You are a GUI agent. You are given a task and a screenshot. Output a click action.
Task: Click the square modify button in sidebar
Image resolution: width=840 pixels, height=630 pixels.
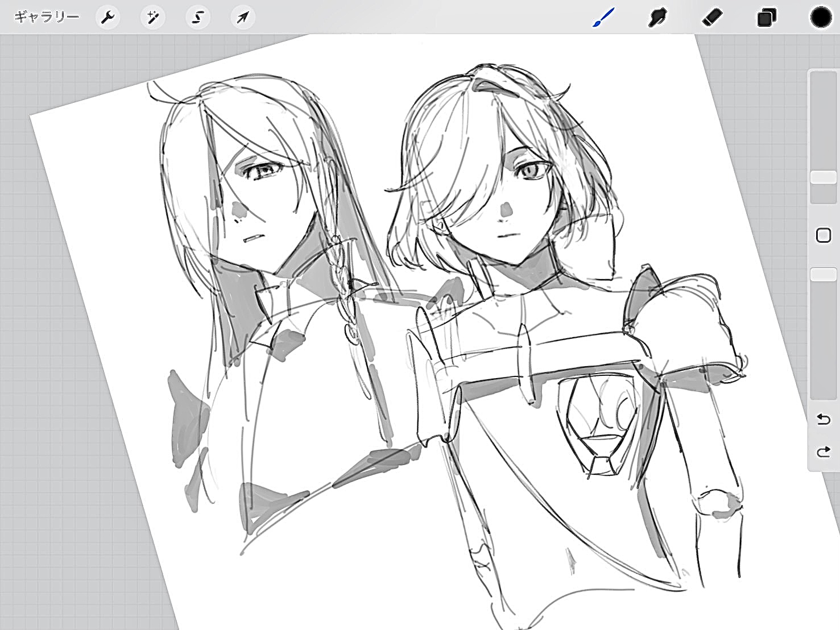823,235
